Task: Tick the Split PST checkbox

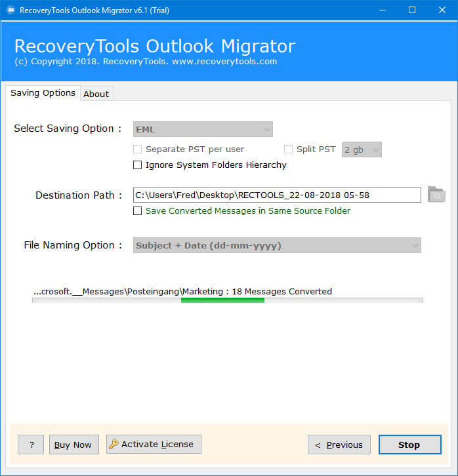Action: [x=289, y=149]
